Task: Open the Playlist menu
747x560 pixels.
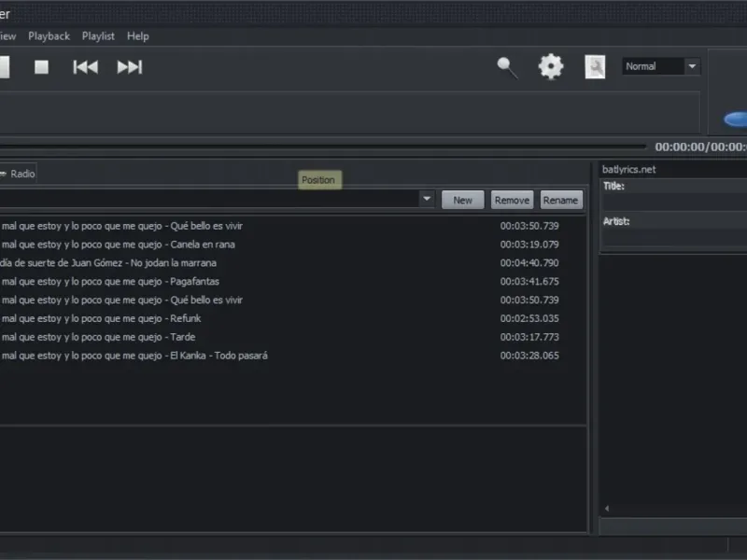Action: (98, 36)
